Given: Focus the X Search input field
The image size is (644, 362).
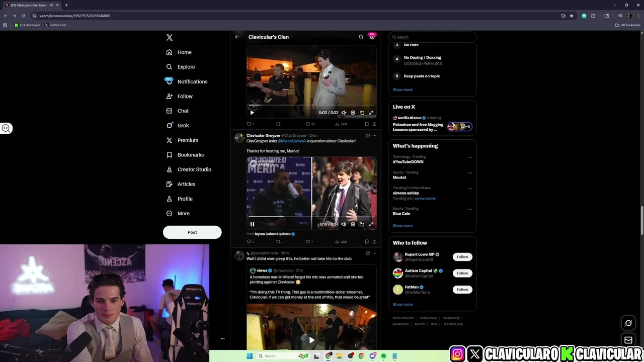Looking at the screenshot, I should point(432,37).
